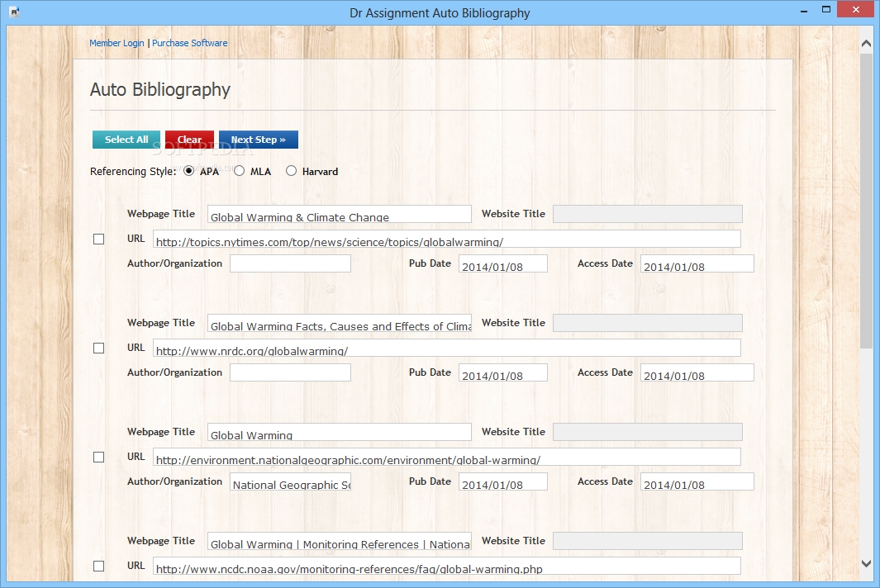The height and width of the screenshot is (588, 880).
Task: Click the Select All button
Action: 126,140
